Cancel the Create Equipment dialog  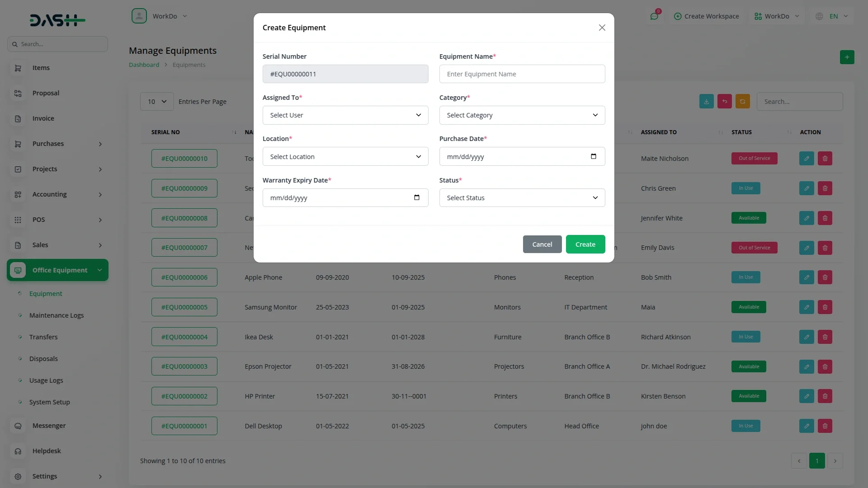coord(542,244)
